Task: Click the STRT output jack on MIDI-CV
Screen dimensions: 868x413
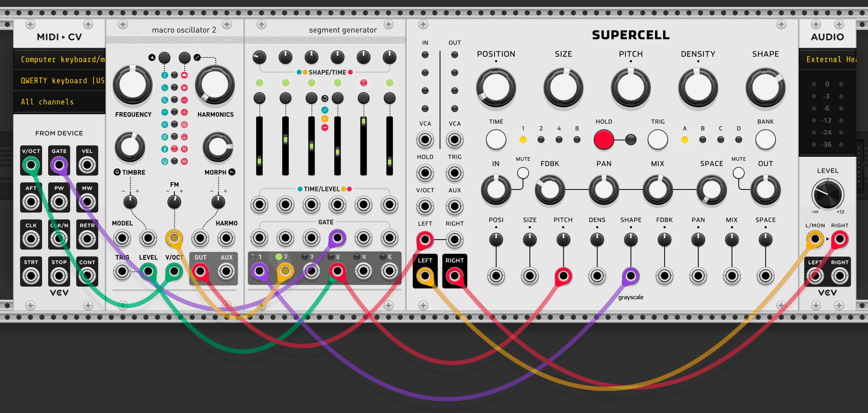Action: [x=31, y=276]
